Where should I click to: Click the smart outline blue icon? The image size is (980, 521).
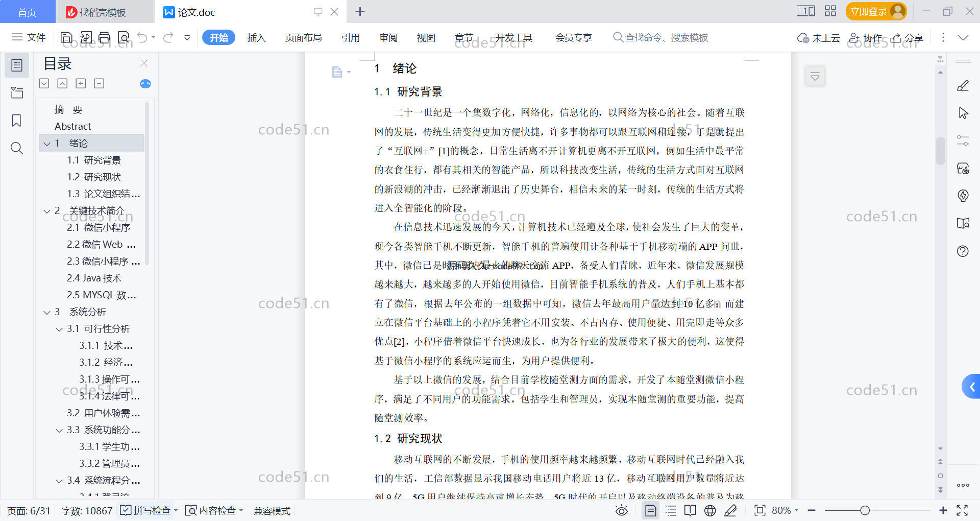pos(145,84)
